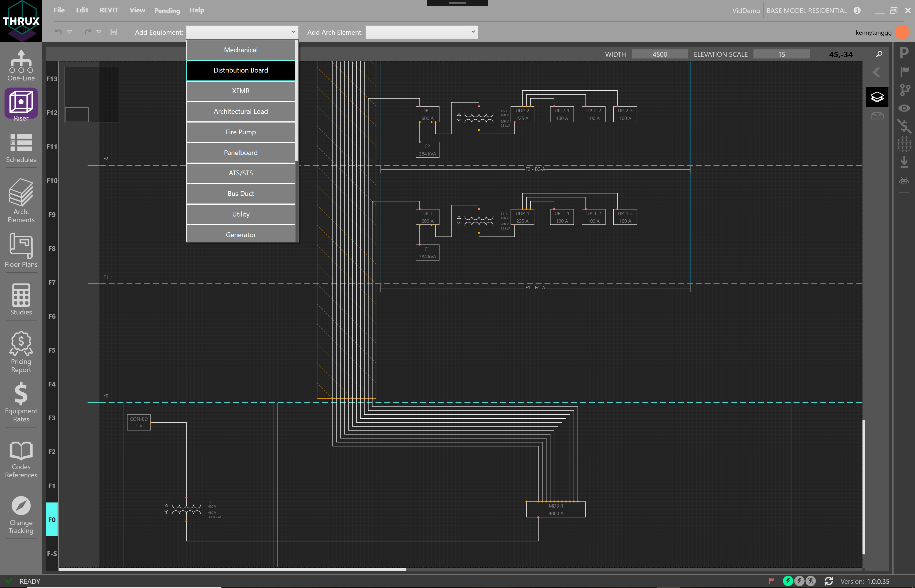Open Codes References

coord(21,458)
